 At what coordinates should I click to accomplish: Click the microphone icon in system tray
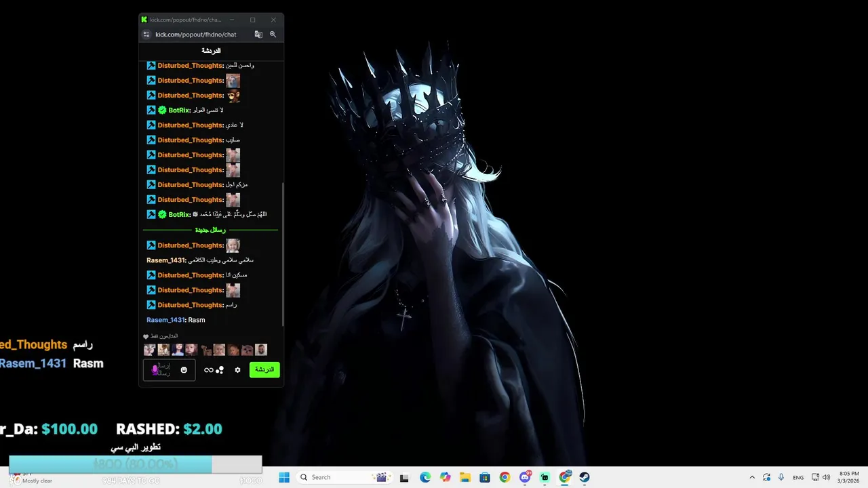click(x=781, y=477)
